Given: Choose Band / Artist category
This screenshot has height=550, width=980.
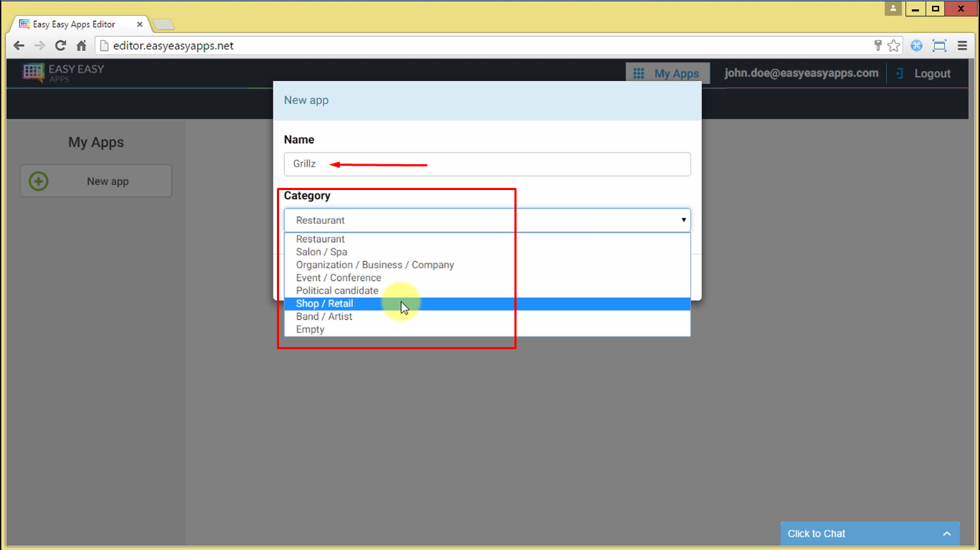Looking at the screenshot, I should [x=324, y=317].
